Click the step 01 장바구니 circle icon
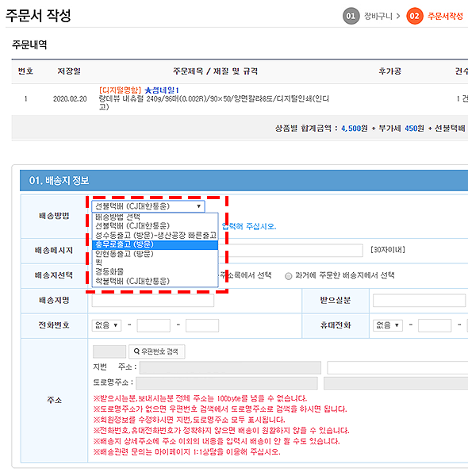Image resolution: width=468 pixels, height=476 pixels. click(351, 16)
